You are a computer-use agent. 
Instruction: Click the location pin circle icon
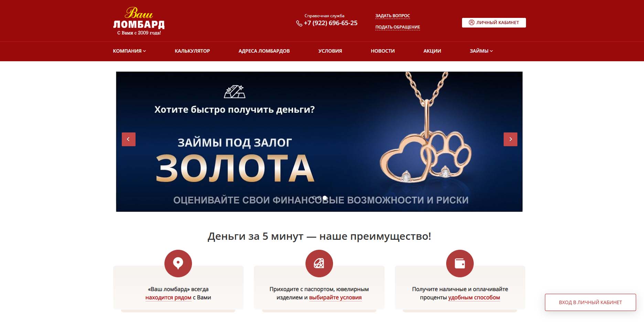click(178, 264)
